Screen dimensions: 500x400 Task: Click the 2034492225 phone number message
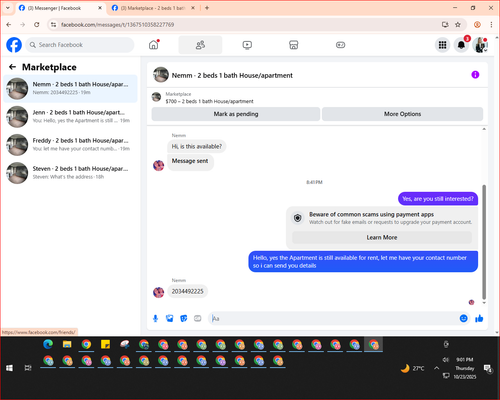187,291
